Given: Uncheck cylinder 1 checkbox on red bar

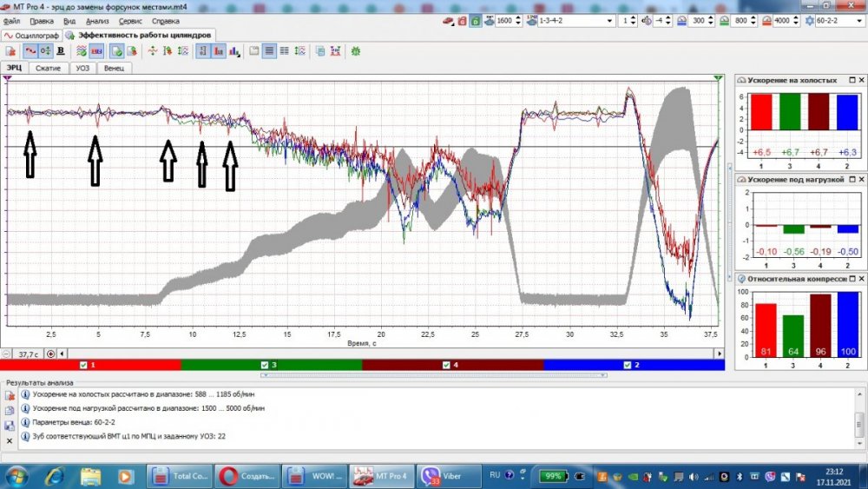Looking at the screenshot, I should pyautogui.click(x=83, y=365).
